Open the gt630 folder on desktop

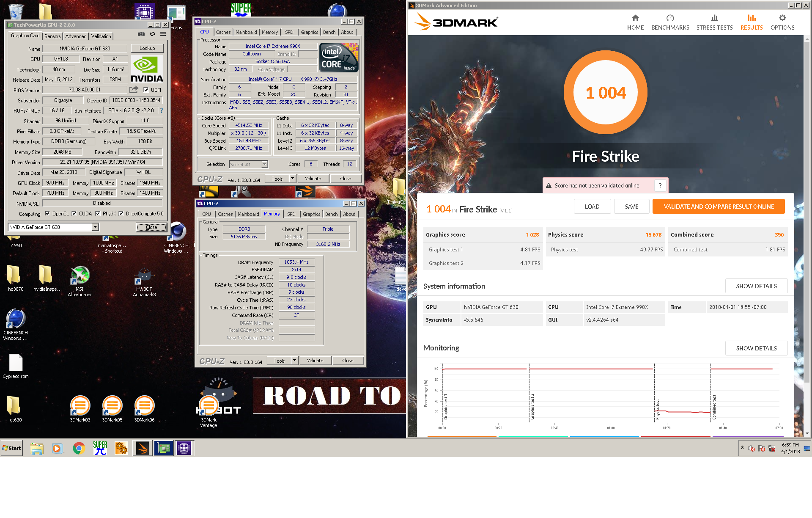16,409
